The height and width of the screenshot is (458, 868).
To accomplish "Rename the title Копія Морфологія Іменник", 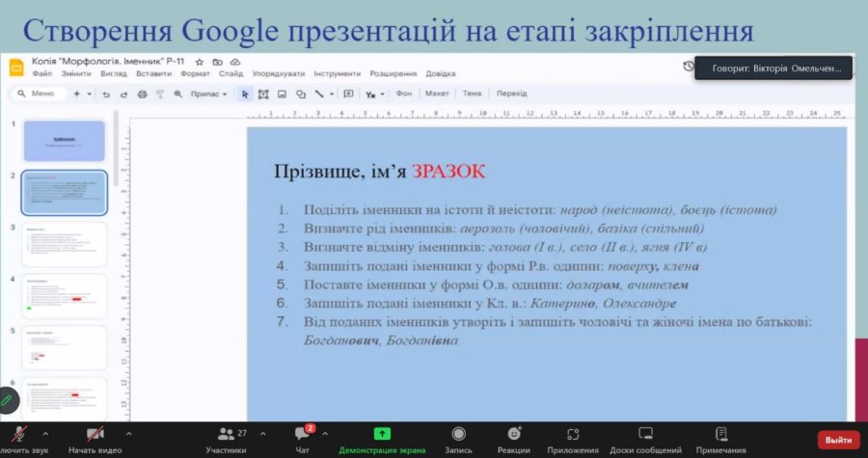I will 108,62.
